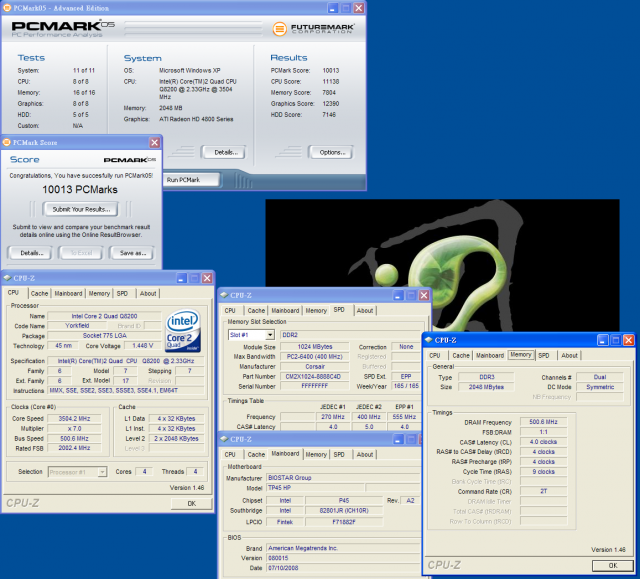640x579 pixels.
Task: Click the Name field Intel Core 2 Quad Q8200
Action: [104, 316]
